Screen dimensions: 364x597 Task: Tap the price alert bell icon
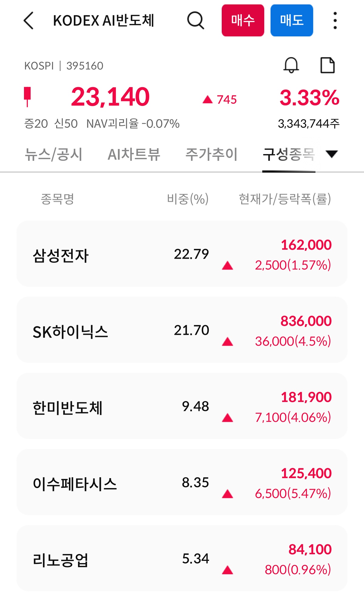point(291,65)
